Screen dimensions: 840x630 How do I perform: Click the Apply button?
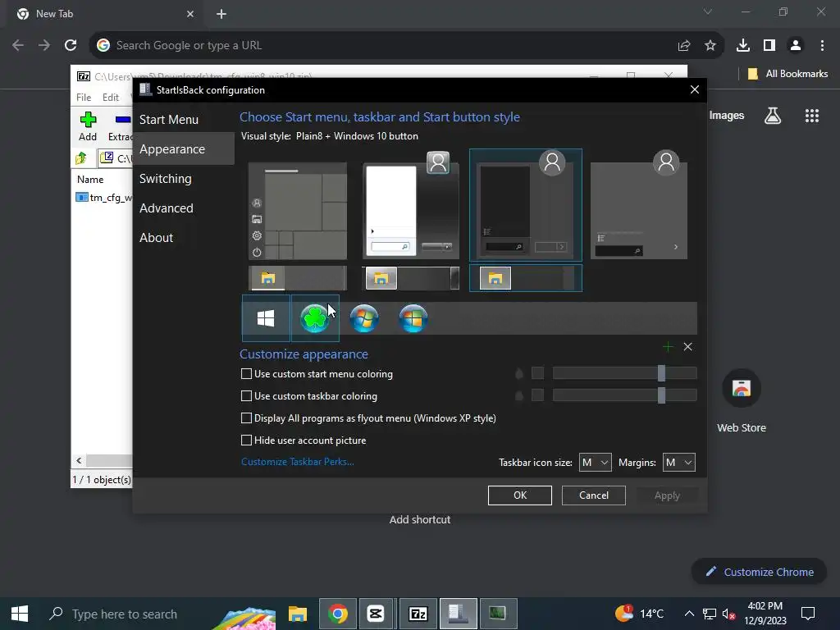(667, 495)
